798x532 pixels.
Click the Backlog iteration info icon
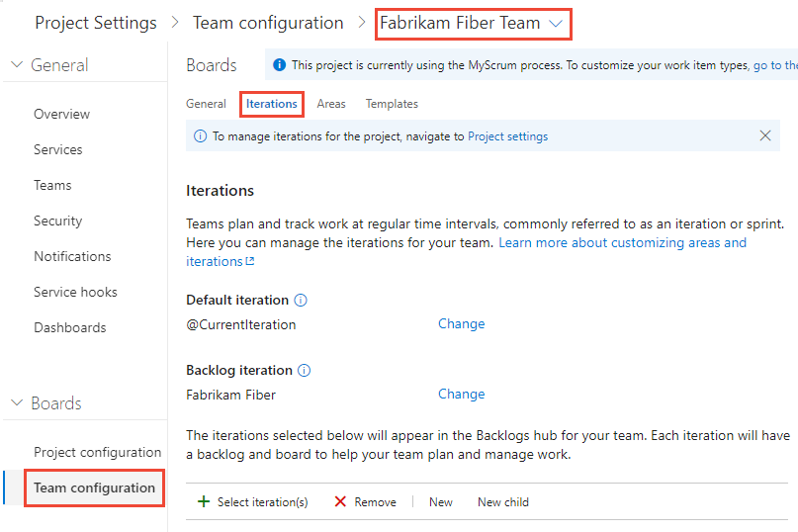pos(304,371)
